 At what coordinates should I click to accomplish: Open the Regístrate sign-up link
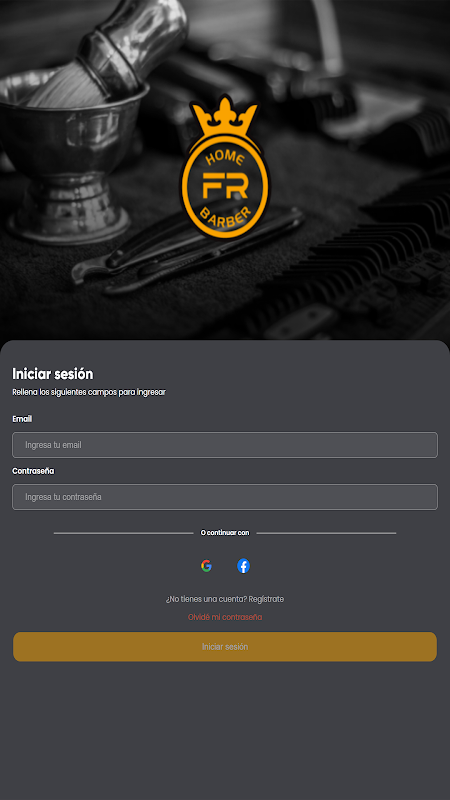266,599
